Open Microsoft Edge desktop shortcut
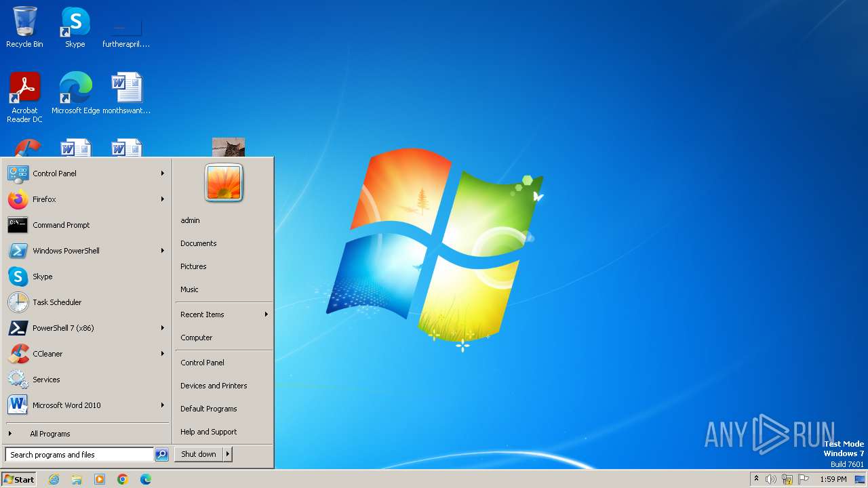Image resolution: width=868 pixels, height=488 pixels. coord(75,93)
